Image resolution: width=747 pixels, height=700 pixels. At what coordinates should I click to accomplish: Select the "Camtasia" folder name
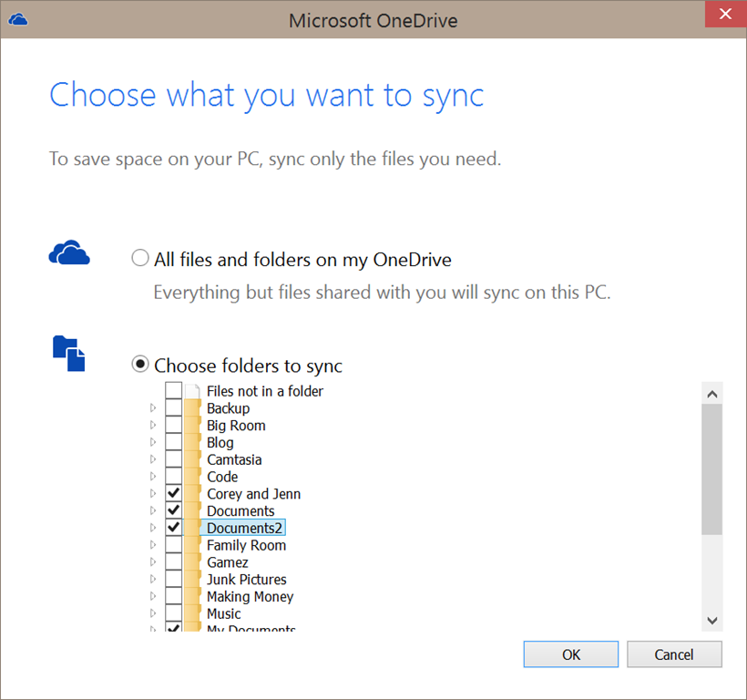pos(234,460)
